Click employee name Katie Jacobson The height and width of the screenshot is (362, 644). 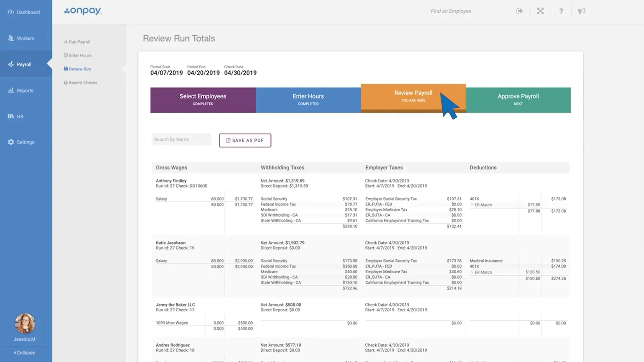pyautogui.click(x=171, y=243)
